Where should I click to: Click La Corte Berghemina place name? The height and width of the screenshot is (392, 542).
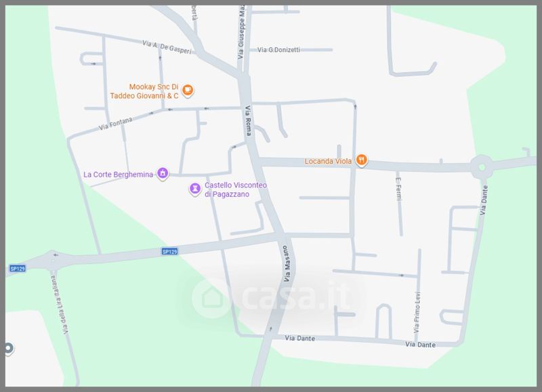[118, 175]
